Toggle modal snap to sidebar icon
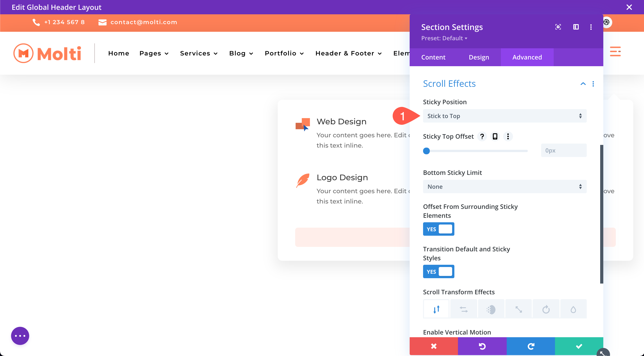This screenshot has height=356, width=644. (576, 27)
